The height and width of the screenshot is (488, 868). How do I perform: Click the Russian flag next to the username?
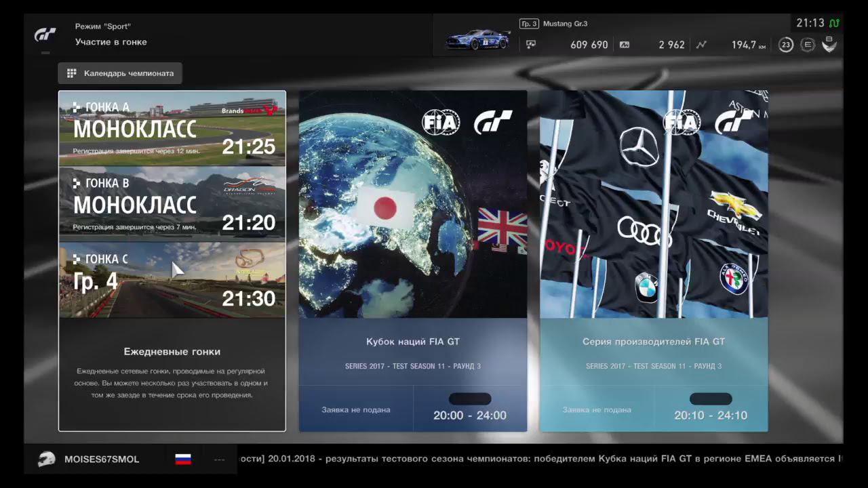[x=183, y=459]
